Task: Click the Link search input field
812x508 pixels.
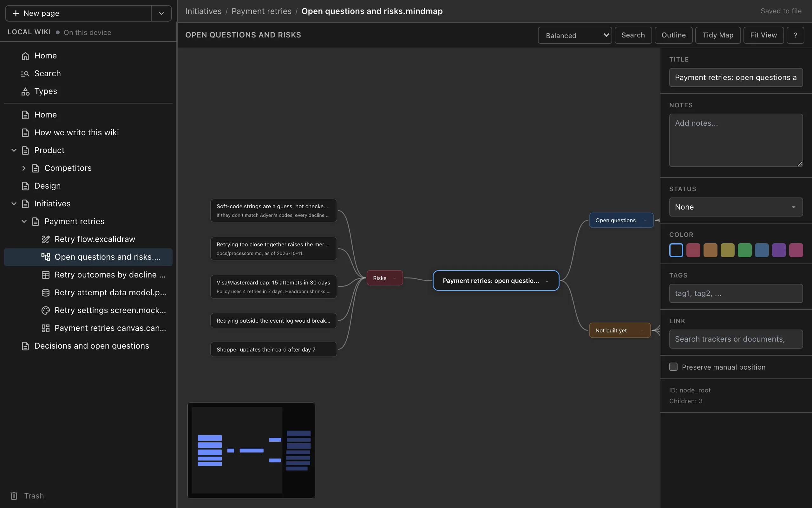Action: pos(736,339)
